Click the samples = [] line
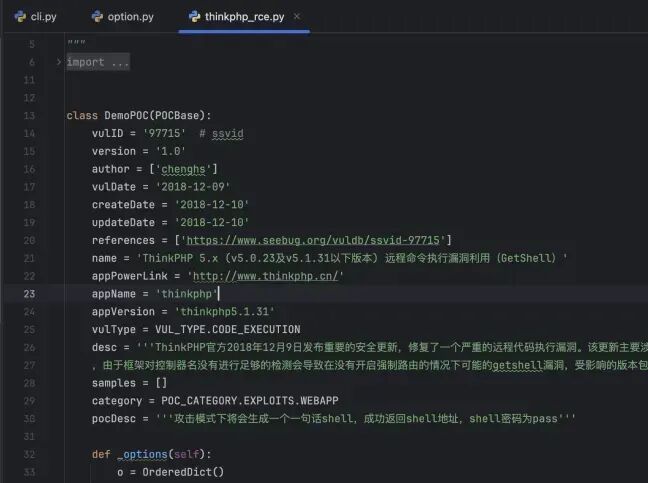Screen dimensions: 648x483 [129, 383]
